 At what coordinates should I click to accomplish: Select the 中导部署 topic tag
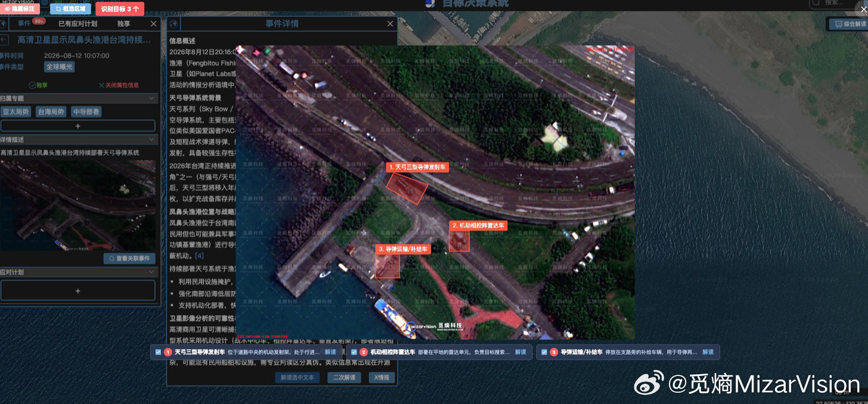tap(86, 111)
